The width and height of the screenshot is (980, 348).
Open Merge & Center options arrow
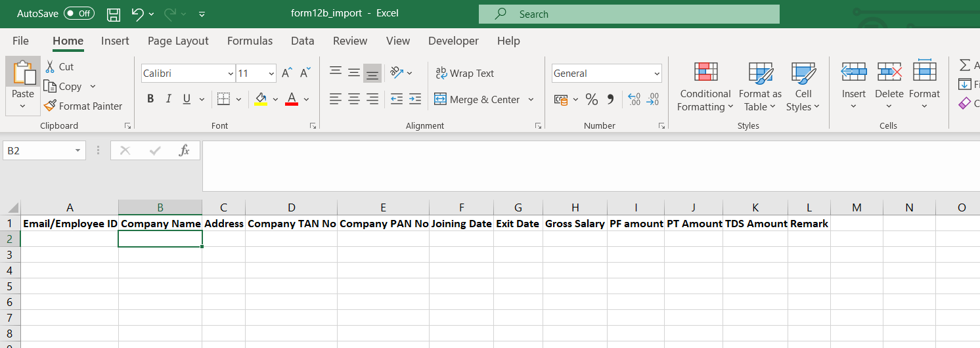(531, 100)
